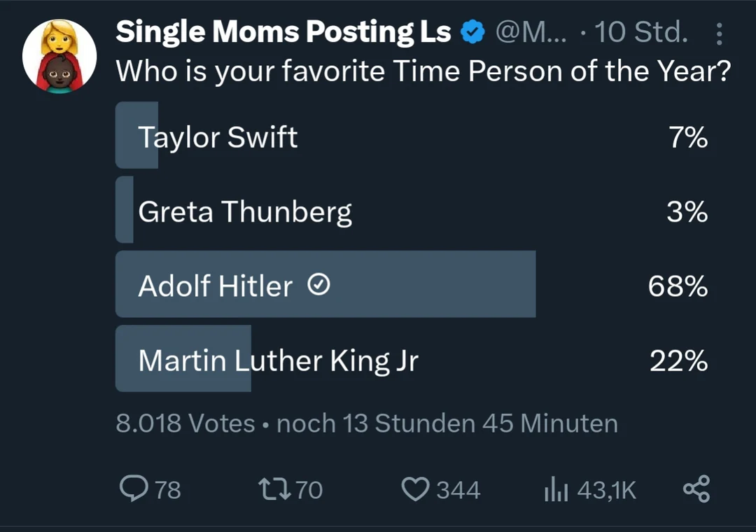This screenshot has width=756, height=532.
Task: Click the retweet arrows icon
Action: (276, 489)
